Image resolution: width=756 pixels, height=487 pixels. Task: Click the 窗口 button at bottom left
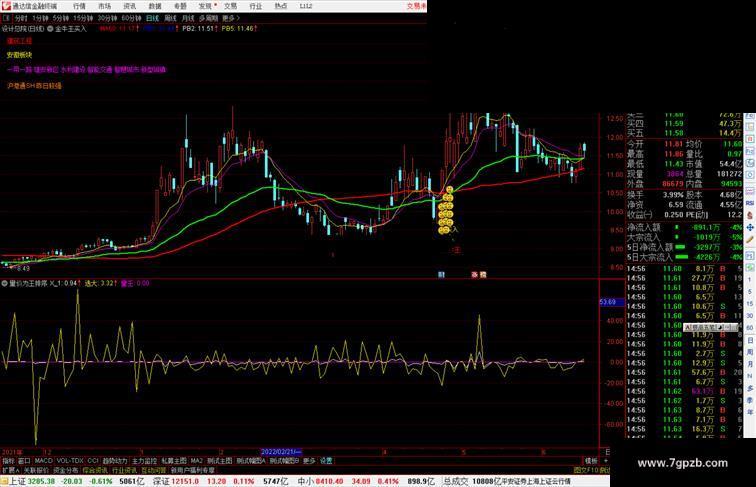(x=24, y=461)
